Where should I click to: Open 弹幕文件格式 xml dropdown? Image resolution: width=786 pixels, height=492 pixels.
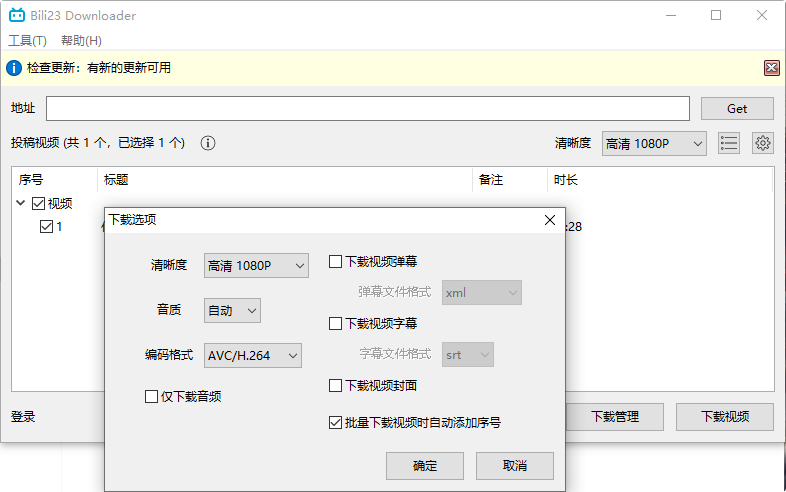pos(482,293)
